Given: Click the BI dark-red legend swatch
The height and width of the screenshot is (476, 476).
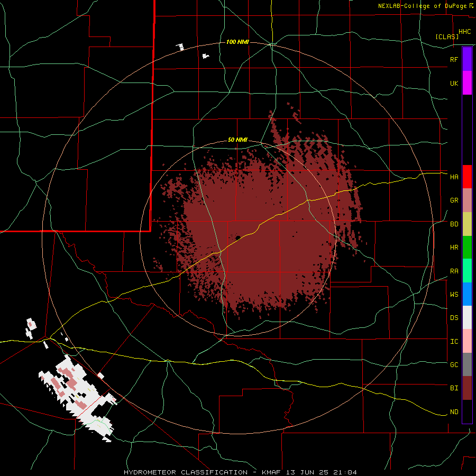Looking at the screenshot, I should pyautogui.click(x=467, y=388).
